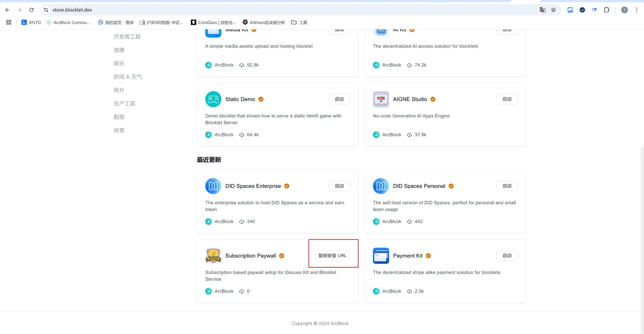This screenshot has height=334, width=644.
Task: Click the 复制安装 URL button
Action: point(332,256)
